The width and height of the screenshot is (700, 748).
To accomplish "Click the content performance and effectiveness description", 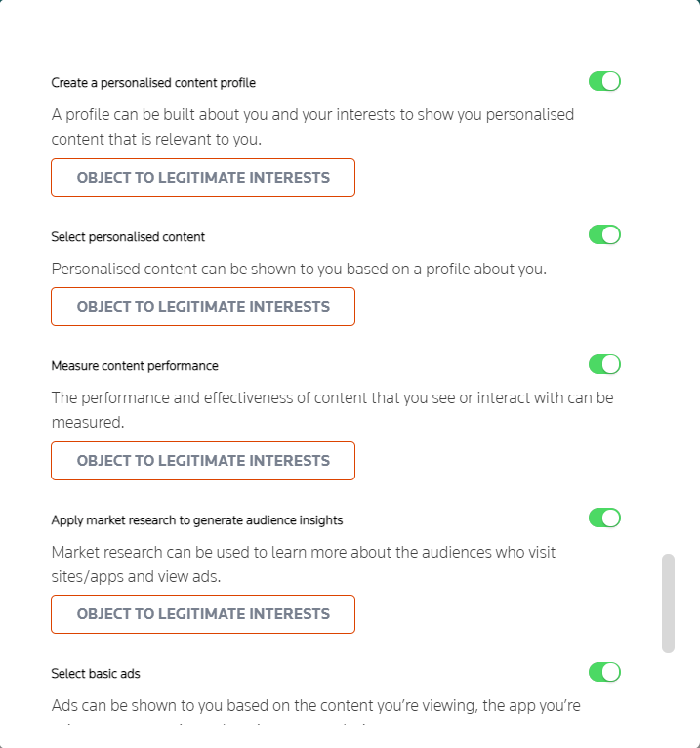I will 332,410.
